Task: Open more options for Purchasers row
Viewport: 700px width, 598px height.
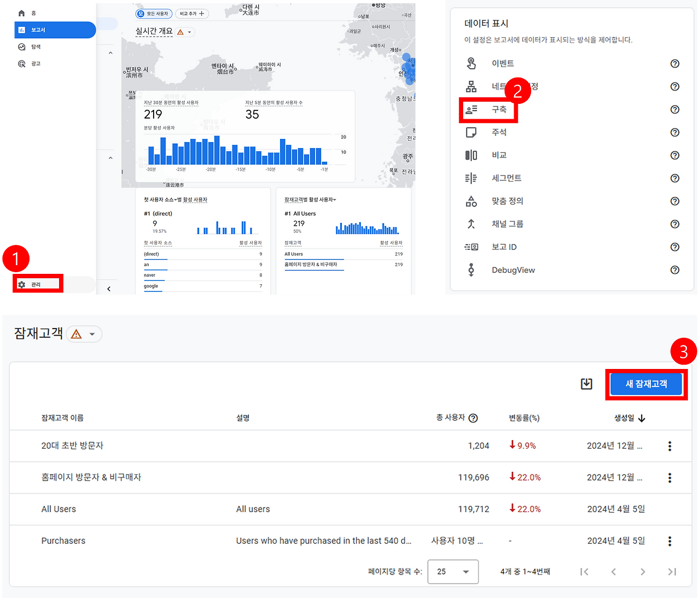Action: [669, 541]
